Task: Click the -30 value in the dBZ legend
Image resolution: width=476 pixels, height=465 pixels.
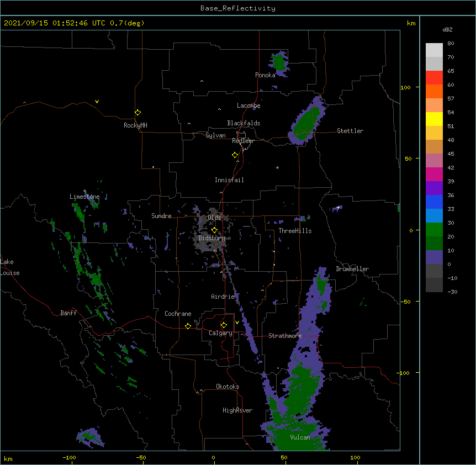Action: point(452,292)
